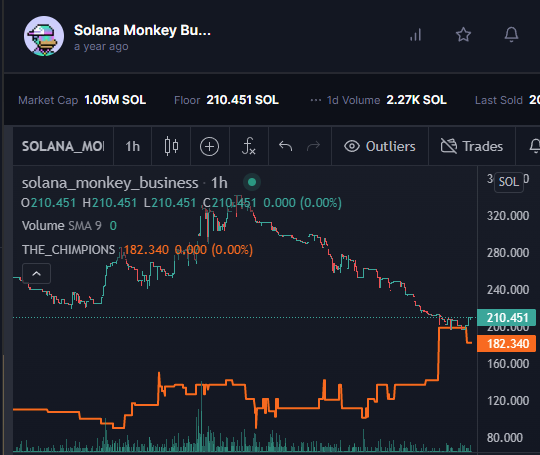Click the Market Cap 1.05M SOL value
540x455 pixels.
[115, 100]
